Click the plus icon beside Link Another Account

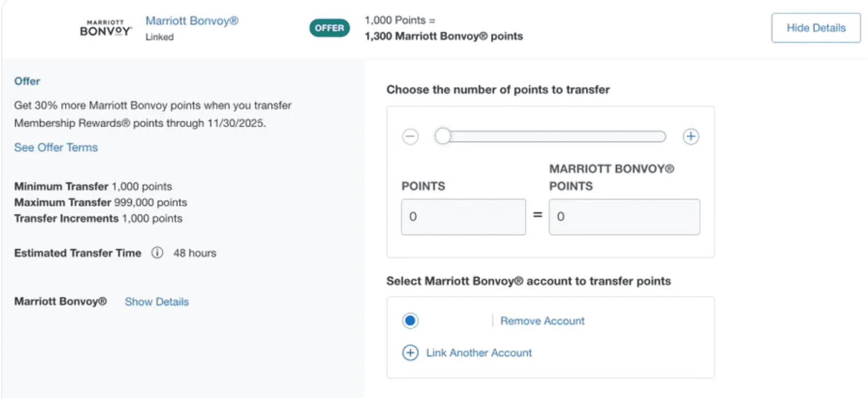(410, 353)
